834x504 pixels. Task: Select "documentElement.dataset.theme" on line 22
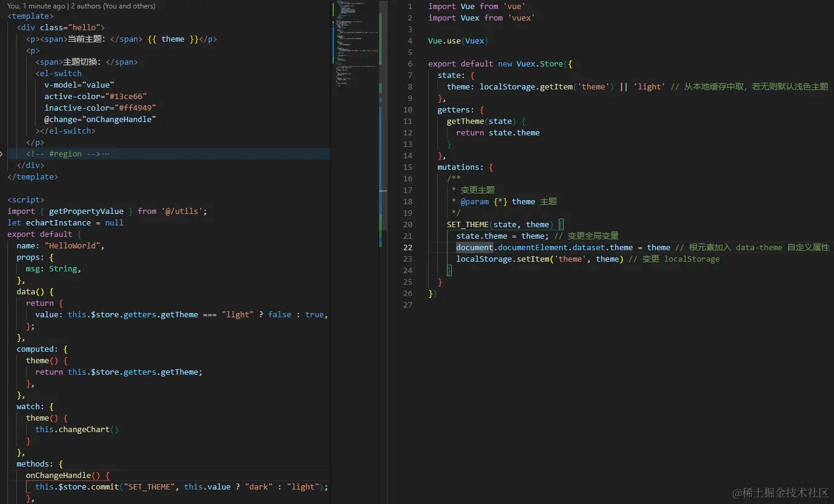click(565, 248)
